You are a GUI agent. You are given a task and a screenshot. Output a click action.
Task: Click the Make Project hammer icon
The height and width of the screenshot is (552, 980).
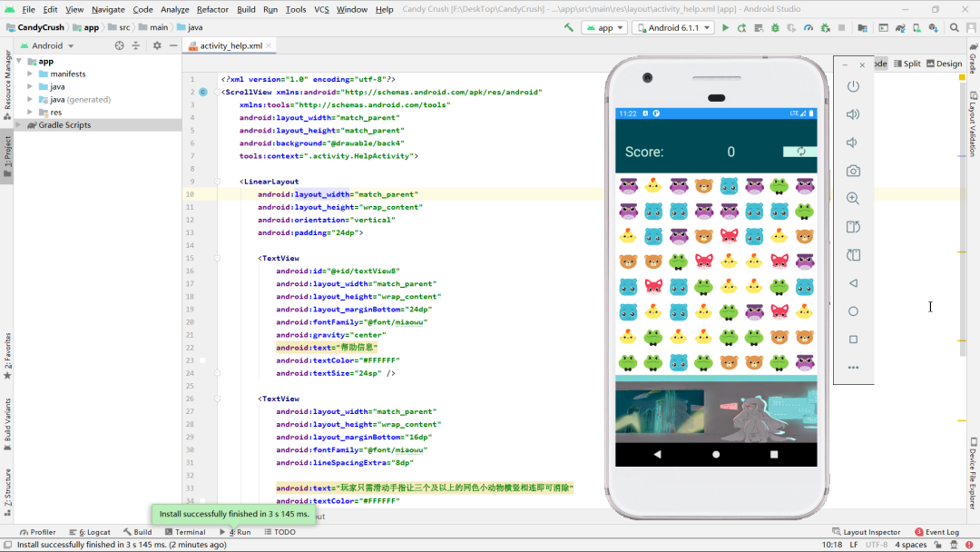click(x=569, y=27)
